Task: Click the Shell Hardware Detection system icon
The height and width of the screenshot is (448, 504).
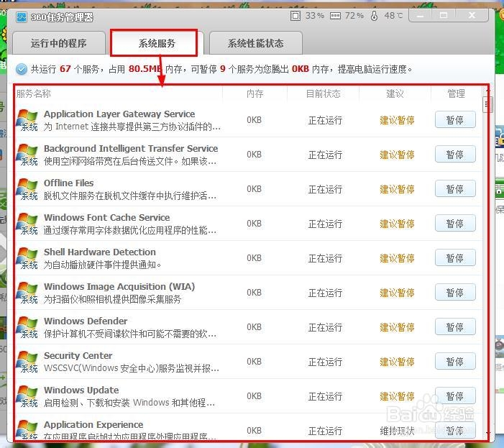Action: click(27, 258)
